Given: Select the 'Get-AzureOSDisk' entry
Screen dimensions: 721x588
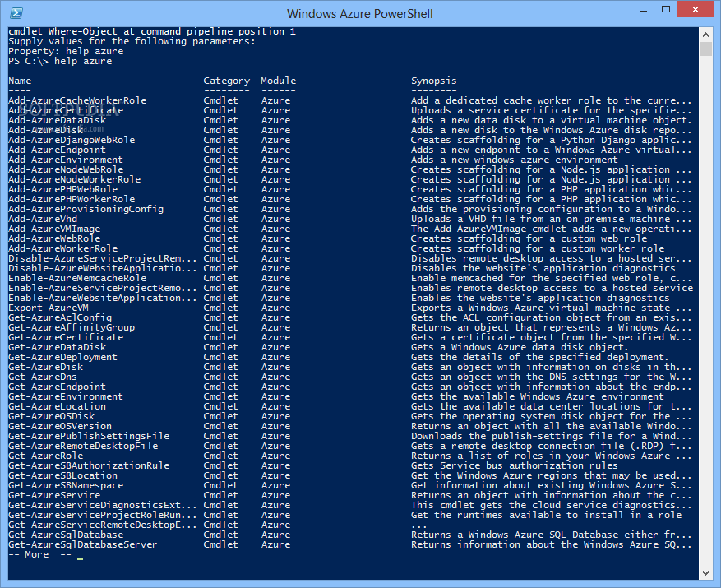Looking at the screenshot, I should coord(52,417).
